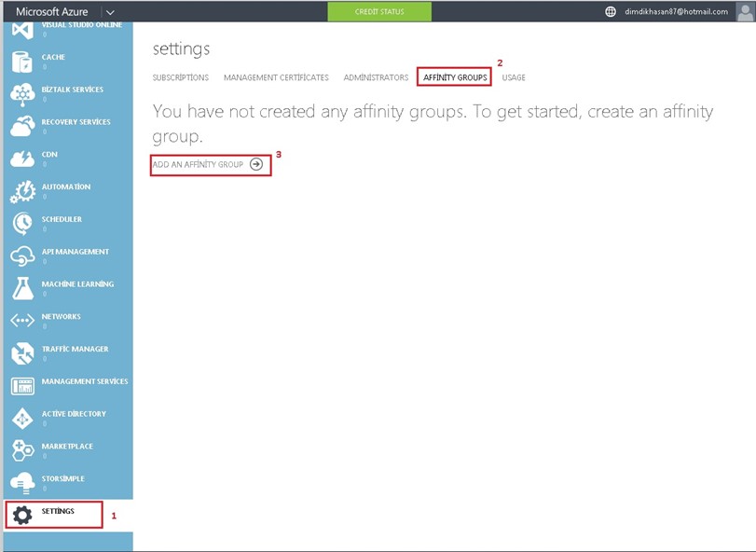Screen dimensions: 756x552
Task: Click the account email dimdikhasan87@hotmail.com
Action: pos(675,11)
